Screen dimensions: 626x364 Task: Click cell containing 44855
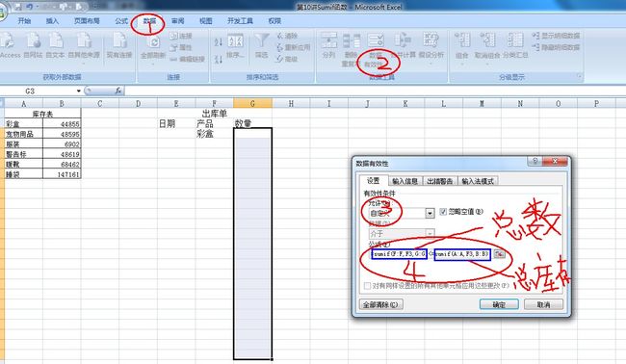(x=62, y=124)
